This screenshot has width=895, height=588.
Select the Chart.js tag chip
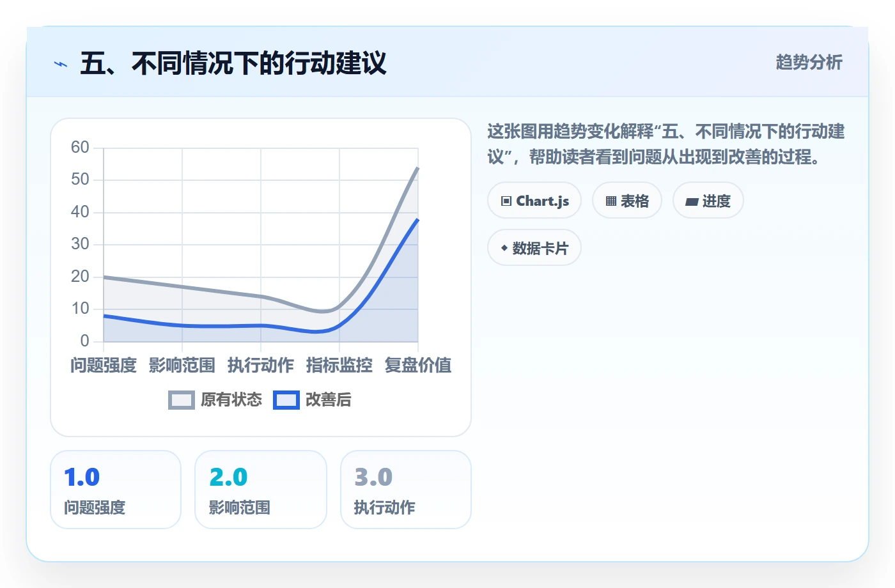[534, 201]
